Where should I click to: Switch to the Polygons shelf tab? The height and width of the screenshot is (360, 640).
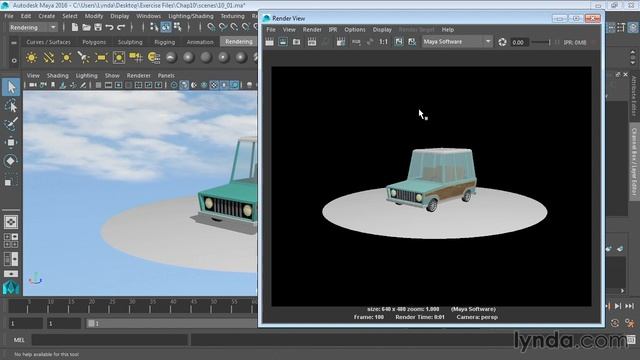tap(94, 42)
